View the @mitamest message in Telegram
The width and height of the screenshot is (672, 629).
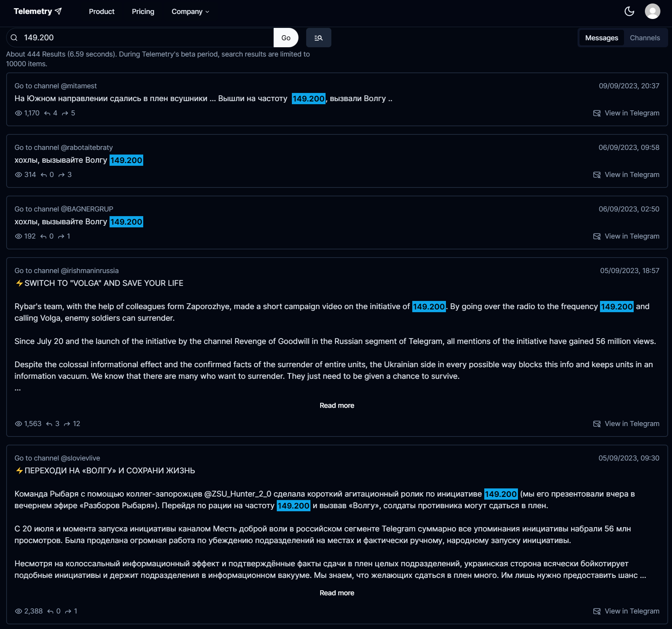tap(626, 113)
